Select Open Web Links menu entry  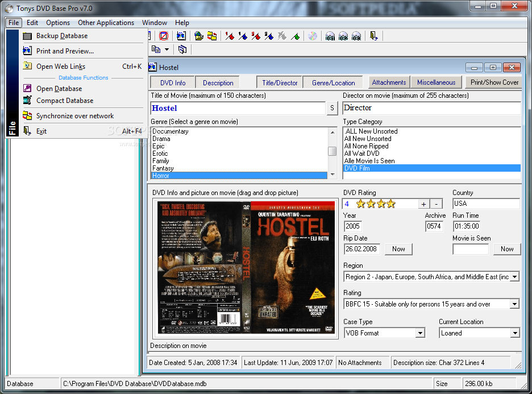point(83,66)
